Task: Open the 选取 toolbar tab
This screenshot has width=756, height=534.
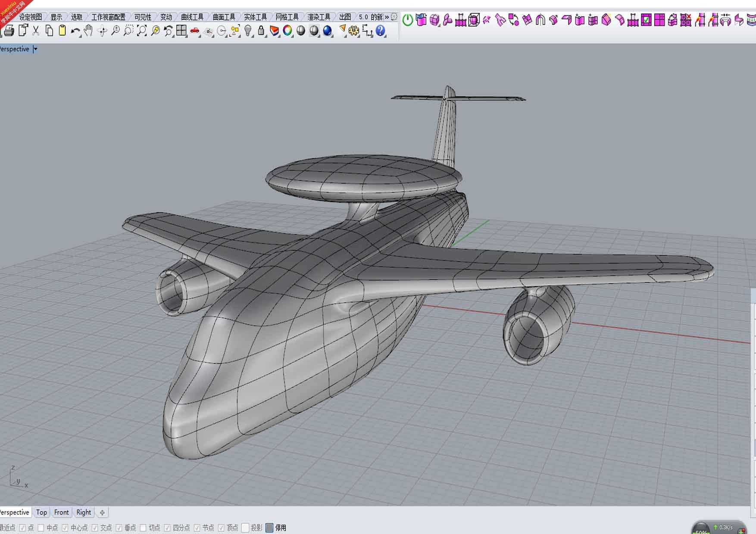Action: (x=77, y=17)
